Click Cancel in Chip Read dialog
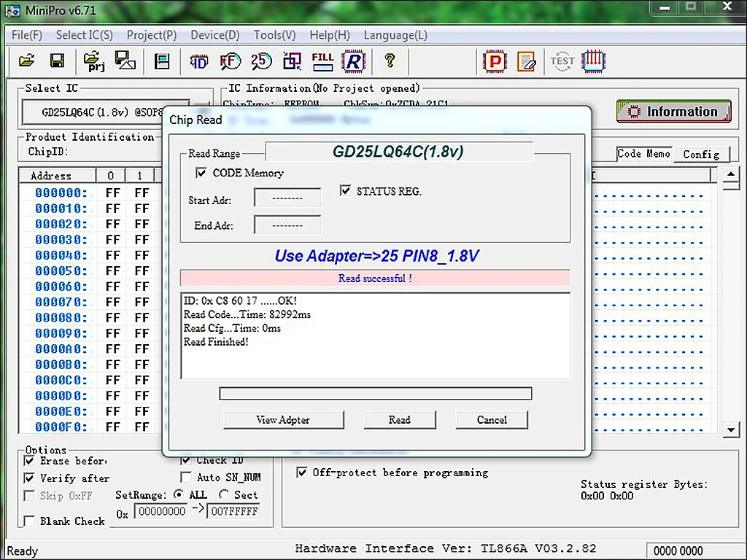The width and height of the screenshot is (747, 560). (492, 419)
